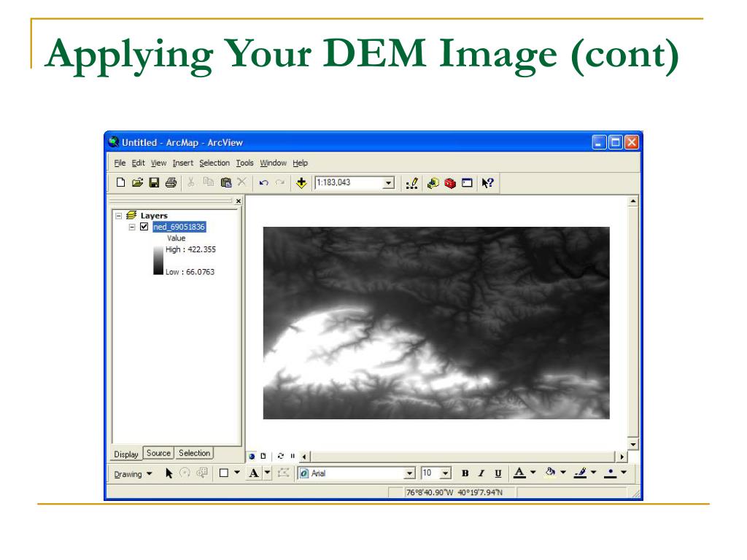Print the current map
The height and width of the screenshot is (560, 747).
[x=171, y=182]
